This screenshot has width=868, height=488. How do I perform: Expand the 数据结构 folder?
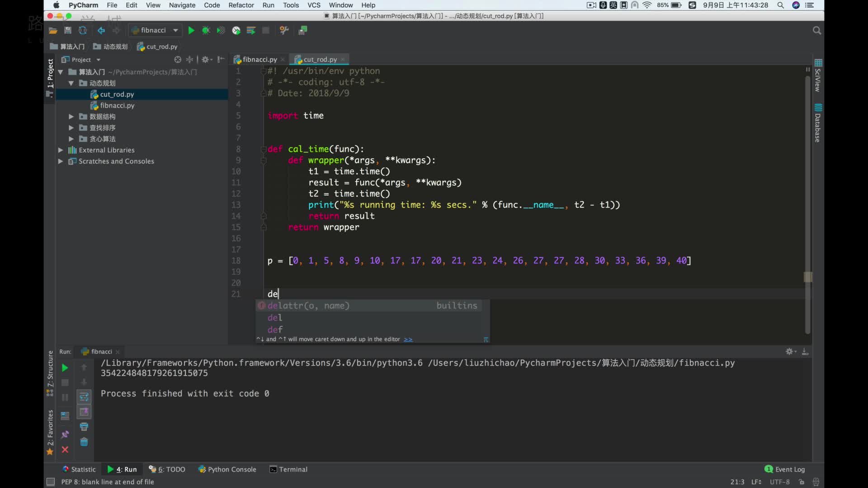(71, 117)
